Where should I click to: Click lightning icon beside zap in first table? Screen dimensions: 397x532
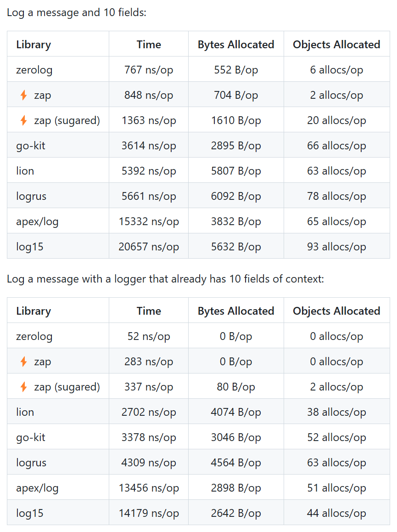[23, 95]
